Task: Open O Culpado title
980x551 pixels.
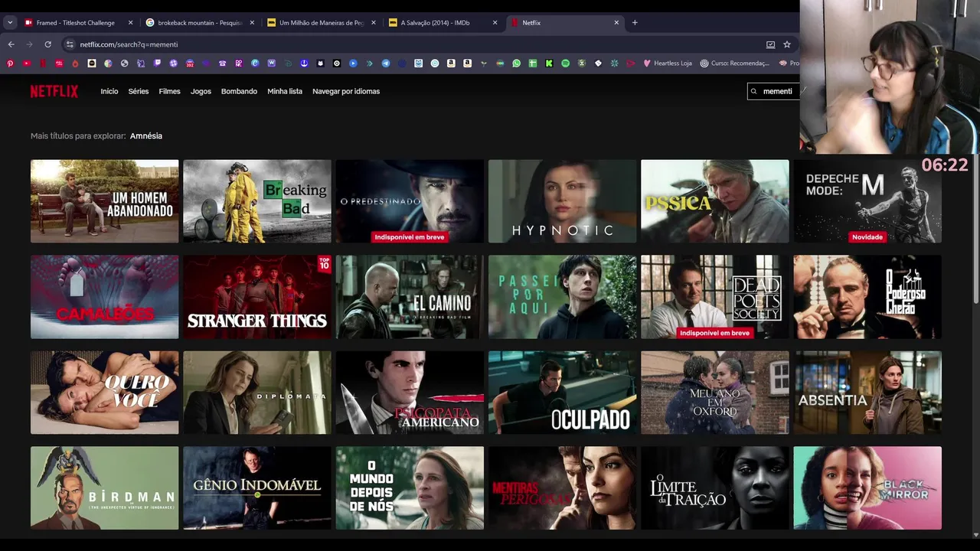Action: (562, 393)
